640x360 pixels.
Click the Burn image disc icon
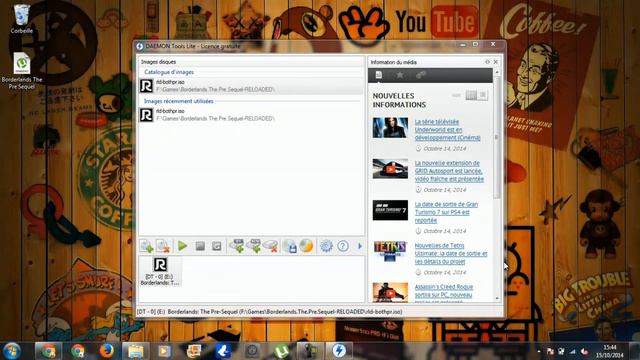coord(306,246)
